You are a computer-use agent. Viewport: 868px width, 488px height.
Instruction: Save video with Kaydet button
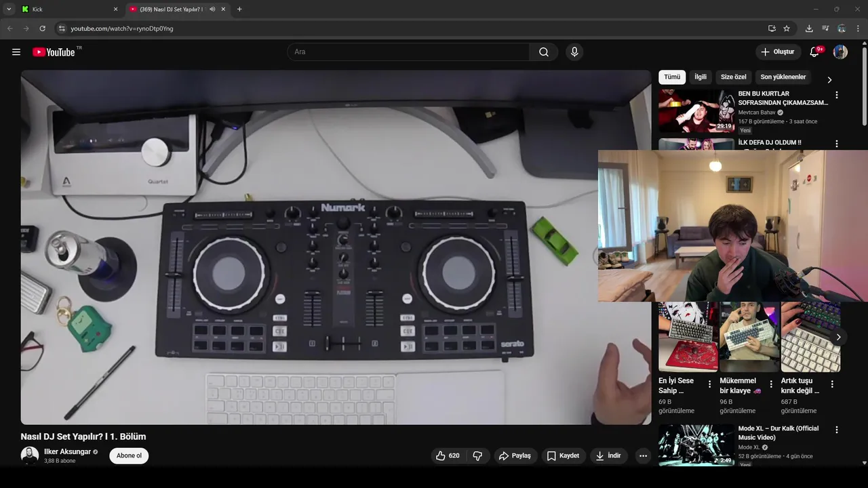point(563,455)
